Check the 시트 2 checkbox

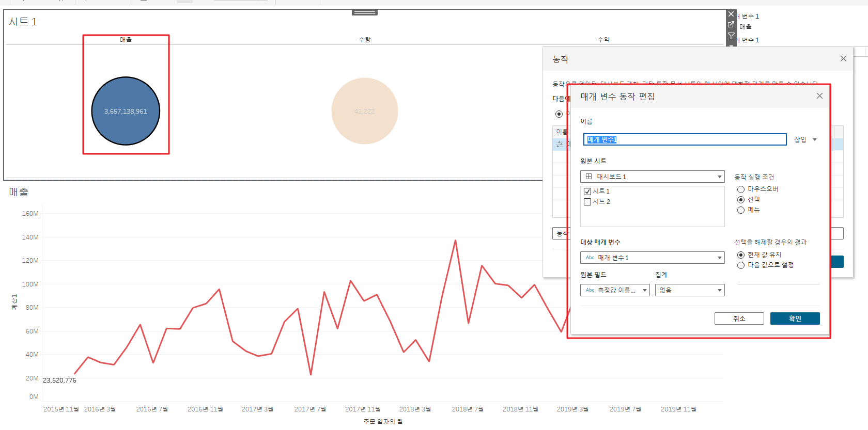587,202
